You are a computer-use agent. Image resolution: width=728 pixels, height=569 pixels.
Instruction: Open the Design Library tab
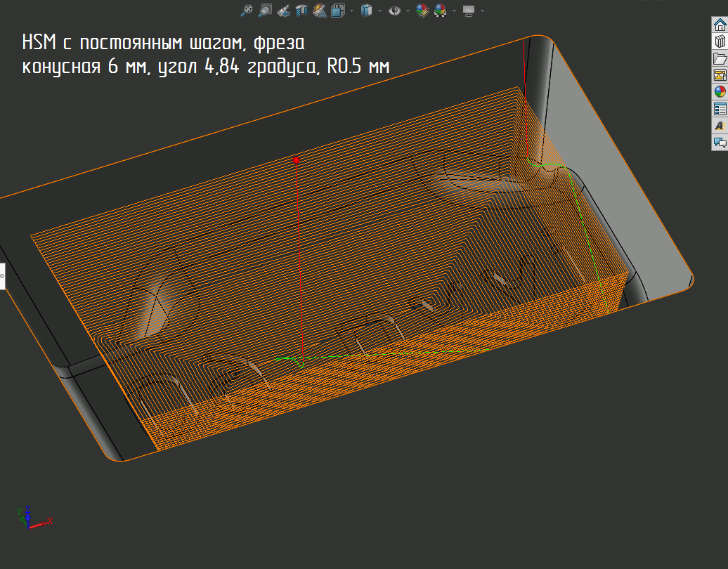click(720, 41)
